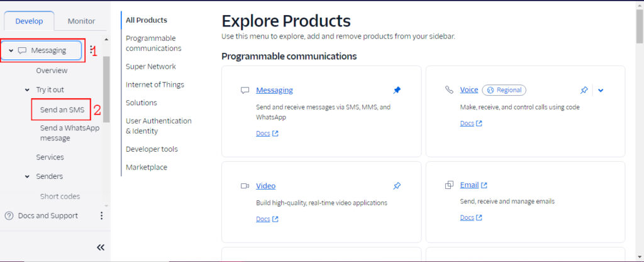Select Super Network category
This screenshot has width=644, height=262.
tap(151, 67)
